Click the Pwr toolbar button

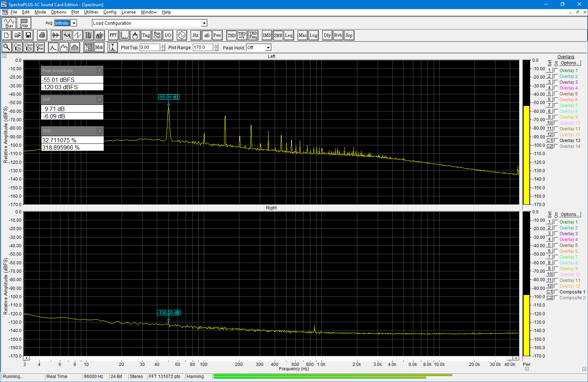217,35
